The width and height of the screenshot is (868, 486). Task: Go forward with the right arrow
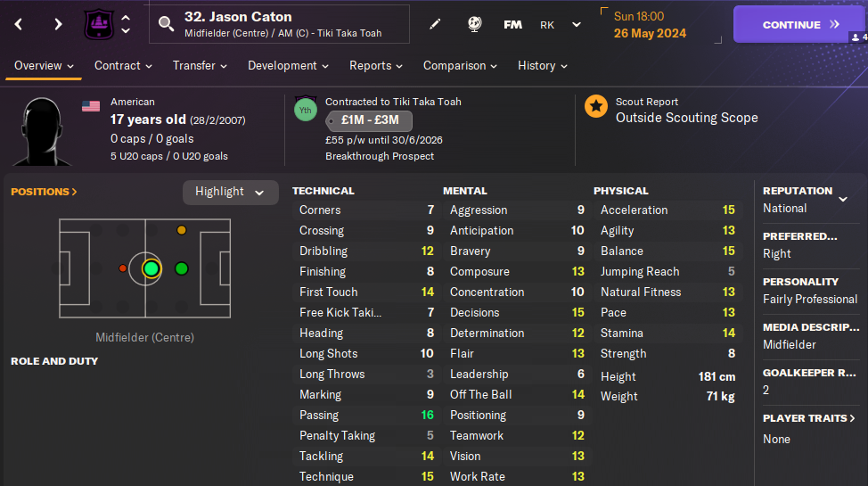(58, 25)
